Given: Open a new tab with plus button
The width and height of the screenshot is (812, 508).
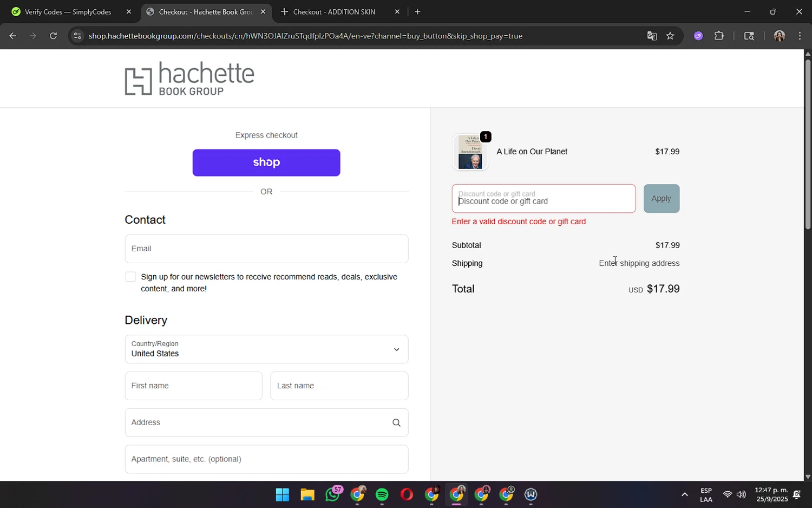Looking at the screenshot, I should 417,11.
